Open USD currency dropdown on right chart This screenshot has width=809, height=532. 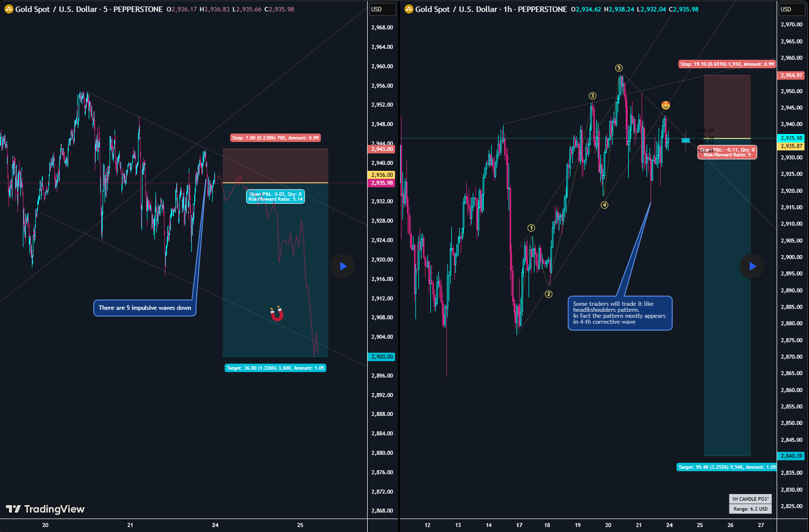(792, 9)
